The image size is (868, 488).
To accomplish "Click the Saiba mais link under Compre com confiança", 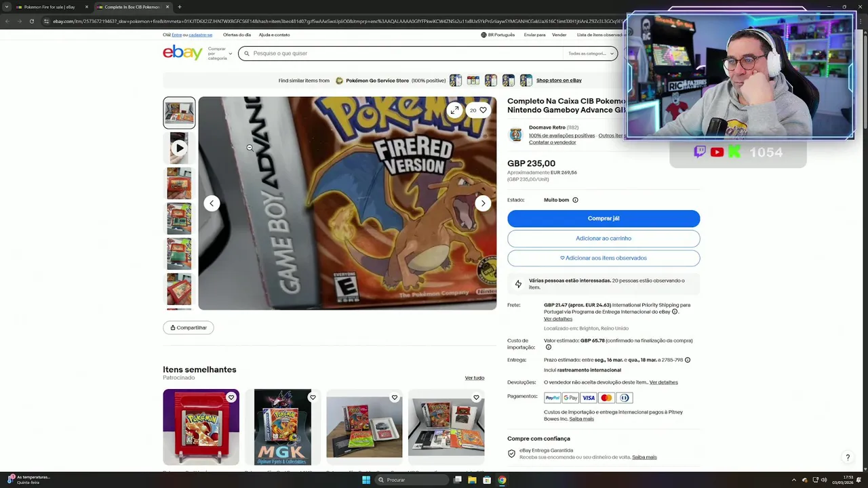I will click(x=644, y=457).
